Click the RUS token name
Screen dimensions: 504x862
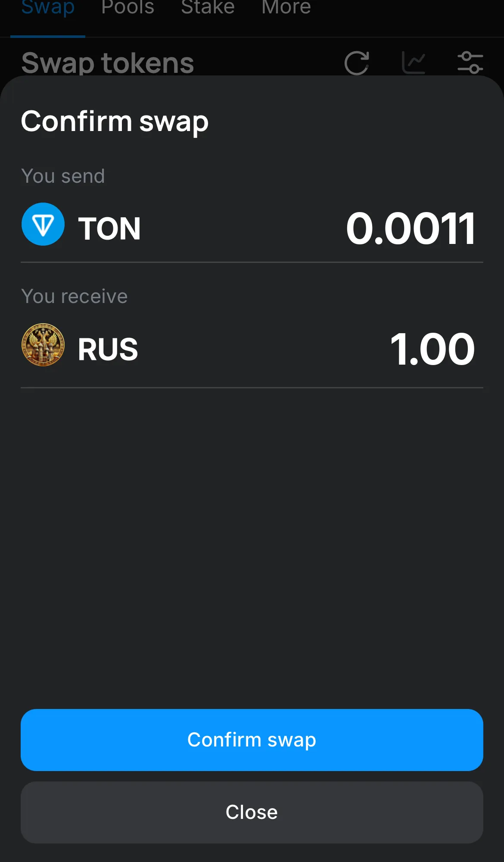[x=108, y=349]
